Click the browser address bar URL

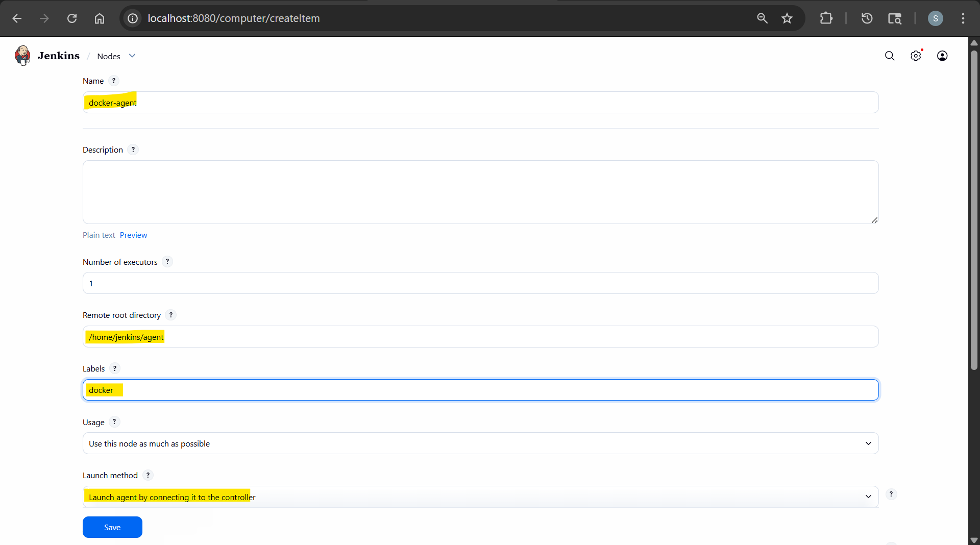(x=234, y=18)
